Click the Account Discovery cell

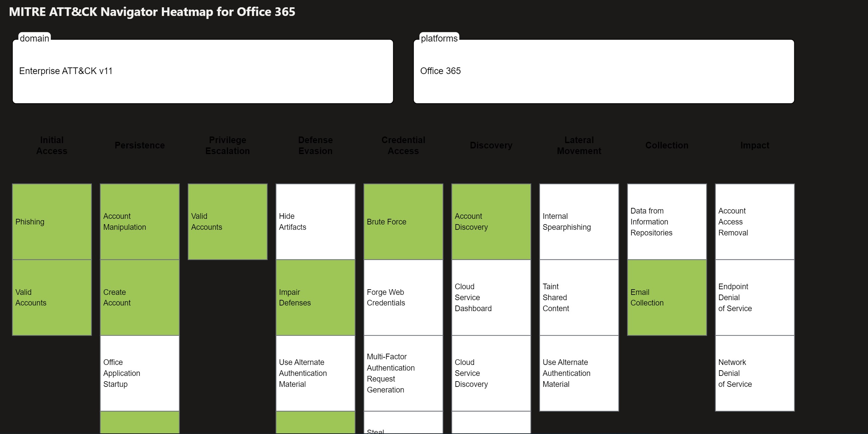491,221
